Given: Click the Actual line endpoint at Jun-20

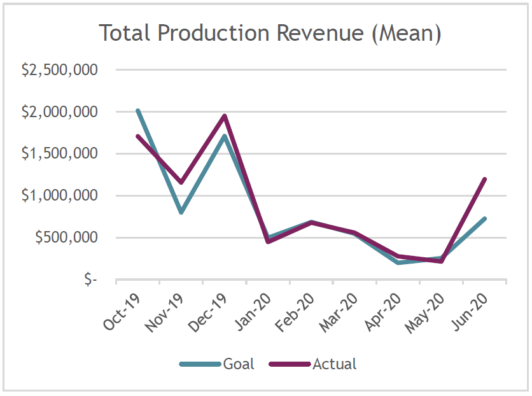Looking at the screenshot, I should pyautogui.click(x=485, y=179).
